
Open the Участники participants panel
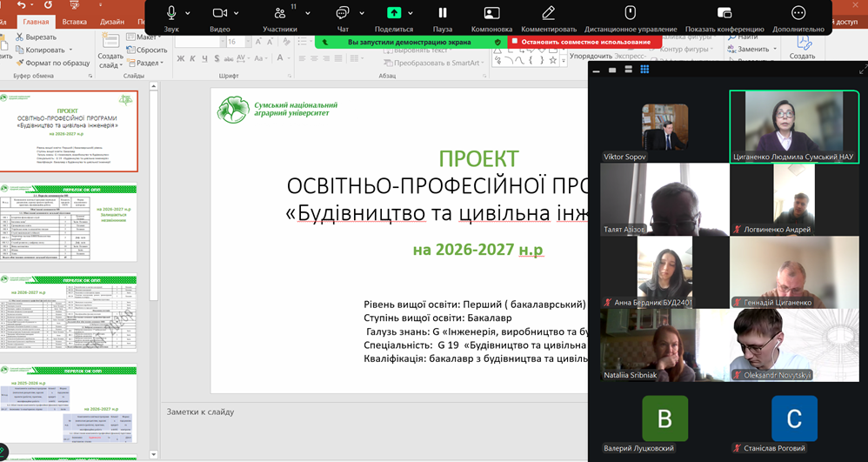(279, 13)
